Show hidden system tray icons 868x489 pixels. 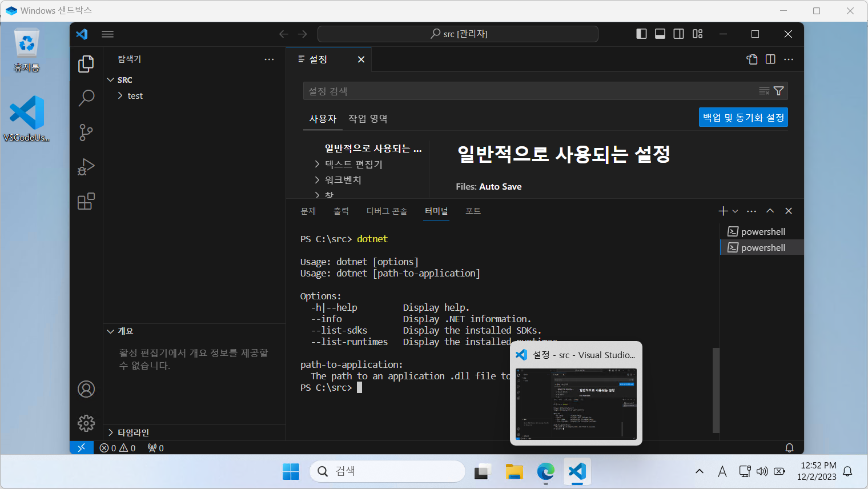[x=699, y=471]
